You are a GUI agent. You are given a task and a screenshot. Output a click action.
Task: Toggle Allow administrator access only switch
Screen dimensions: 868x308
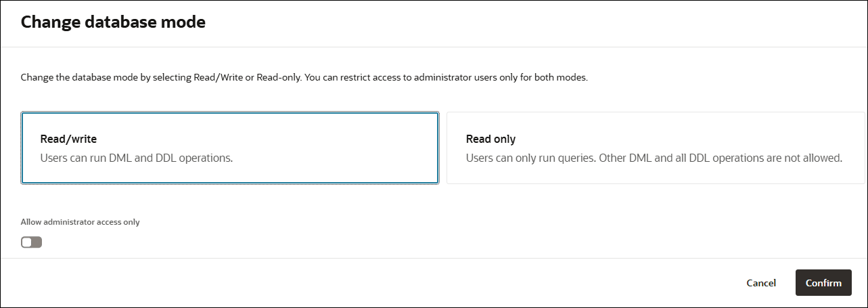click(32, 242)
